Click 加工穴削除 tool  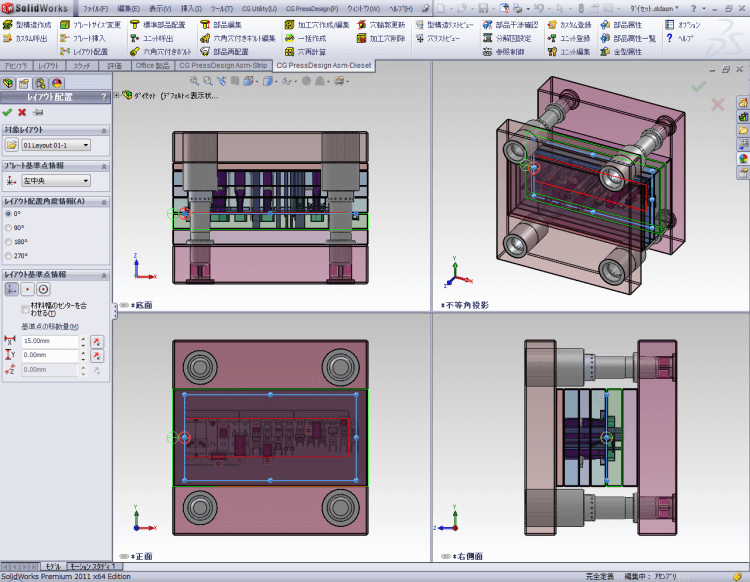click(381, 38)
